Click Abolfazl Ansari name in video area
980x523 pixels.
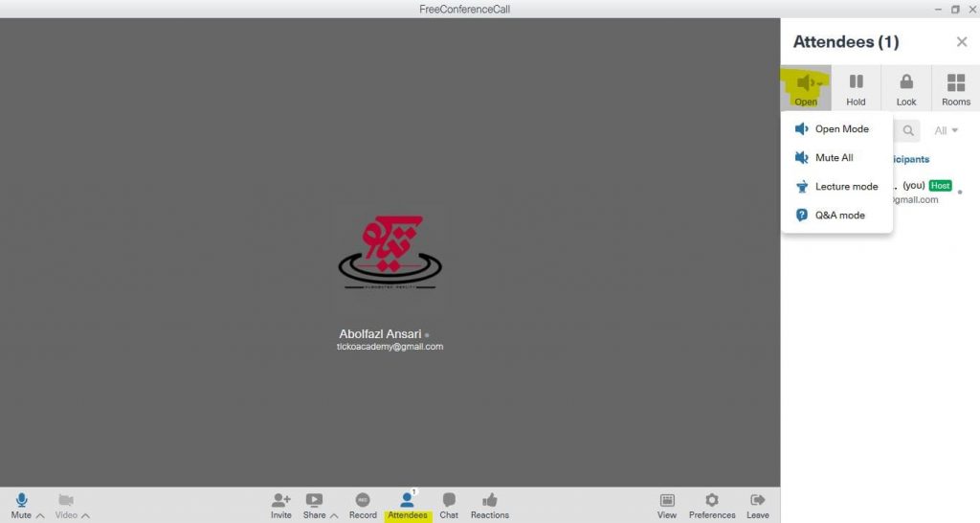point(380,334)
